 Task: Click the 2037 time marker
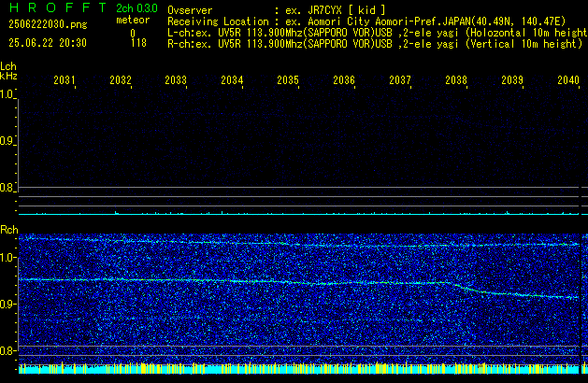[x=400, y=80]
